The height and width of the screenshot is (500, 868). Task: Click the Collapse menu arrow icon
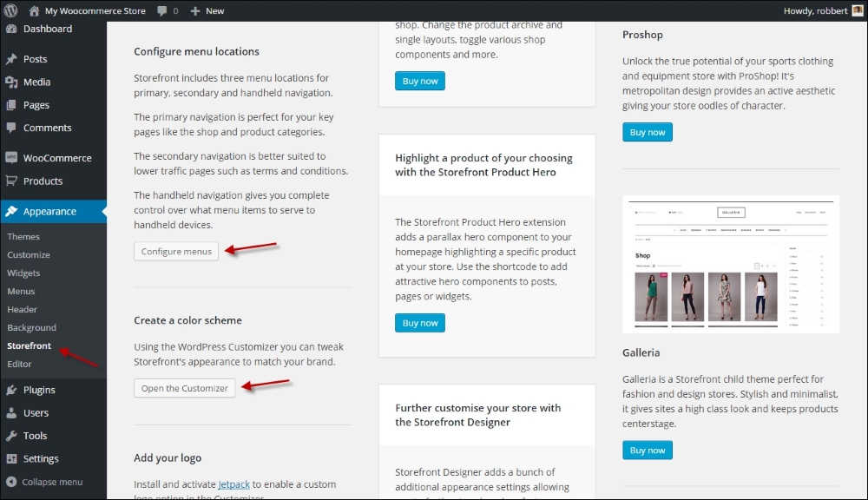click(11, 482)
